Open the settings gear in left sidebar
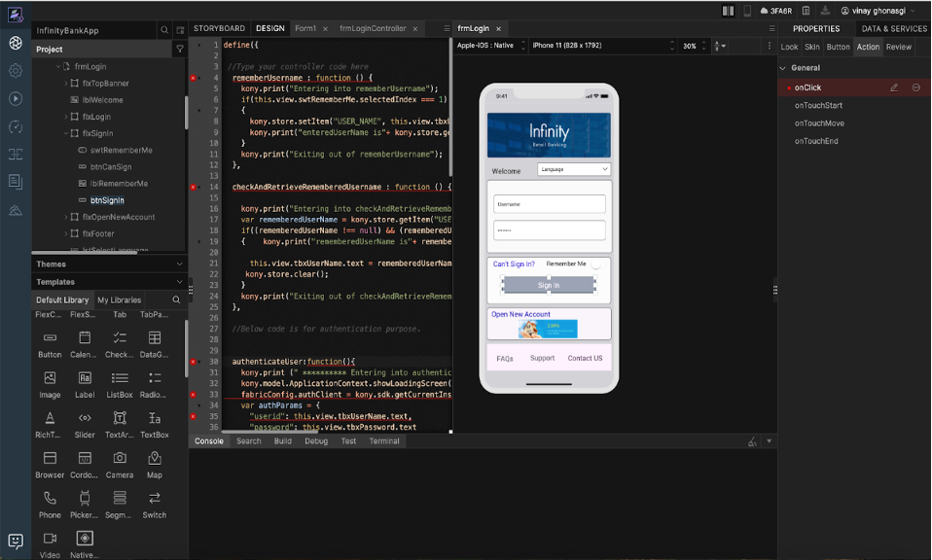 coord(16,71)
